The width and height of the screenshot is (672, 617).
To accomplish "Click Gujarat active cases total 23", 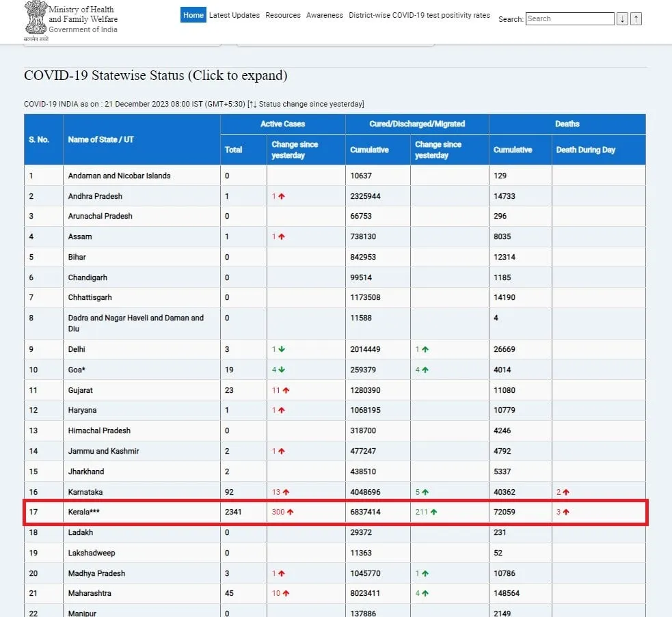I will coord(229,390).
